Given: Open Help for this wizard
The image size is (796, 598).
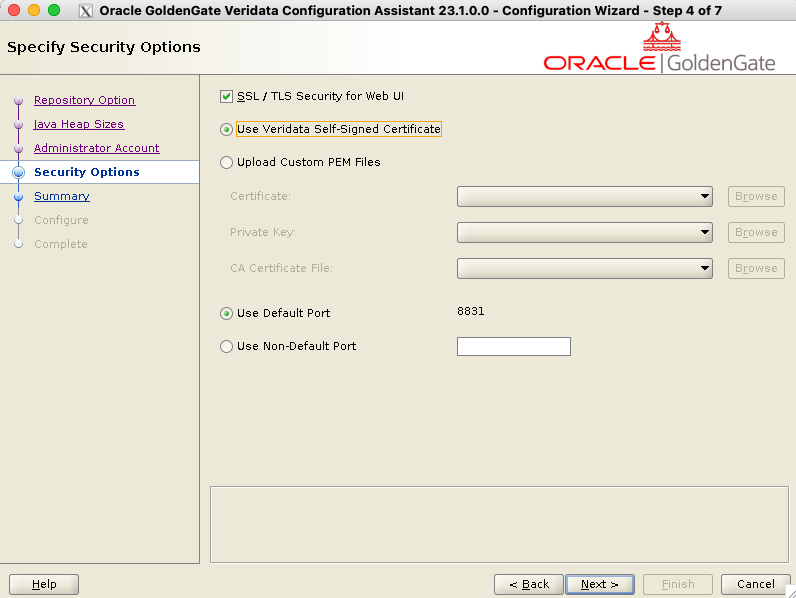Looking at the screenshot, I should point(44,584).
